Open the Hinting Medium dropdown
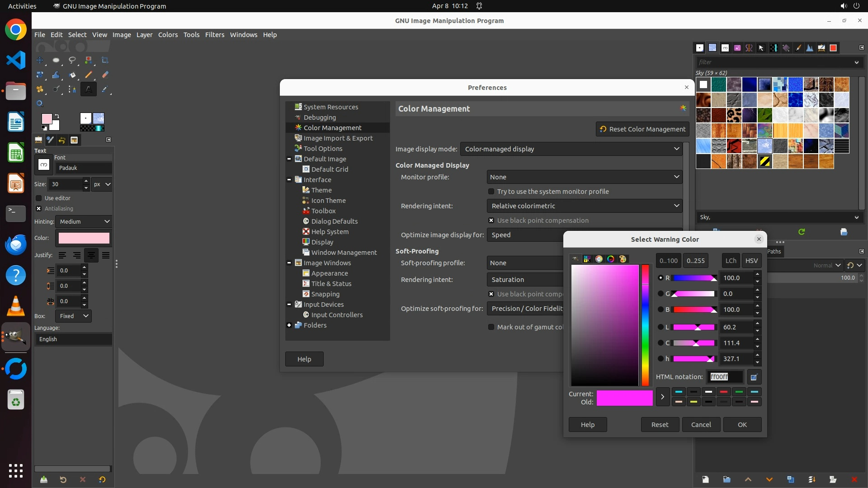The height and width of the screenshot is (488, 868). point(84,221)
